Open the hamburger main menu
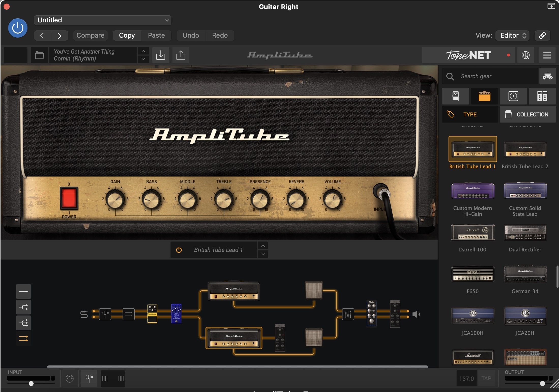Image resolution: width=559 pixels, height=392 pixels. [547, 55]
